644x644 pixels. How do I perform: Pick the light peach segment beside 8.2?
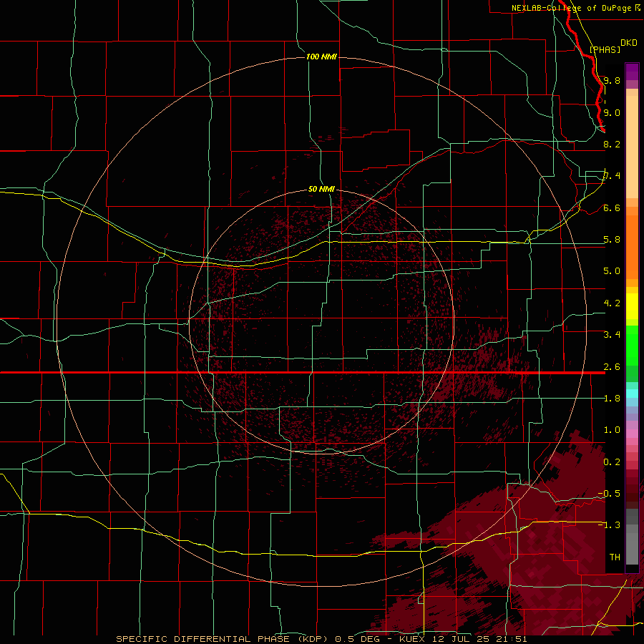[632, 147]
